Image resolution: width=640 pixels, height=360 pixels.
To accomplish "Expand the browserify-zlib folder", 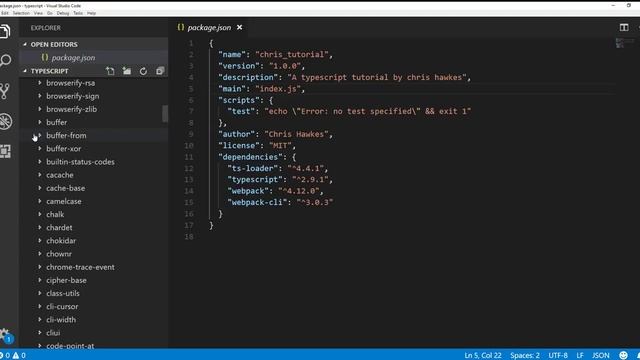I will point(40,109).
